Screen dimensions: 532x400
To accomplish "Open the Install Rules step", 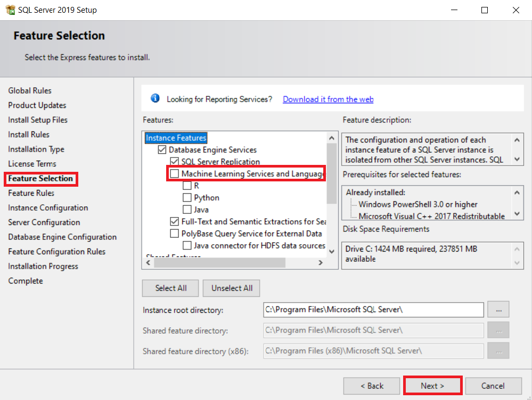I will coord(29,134).
